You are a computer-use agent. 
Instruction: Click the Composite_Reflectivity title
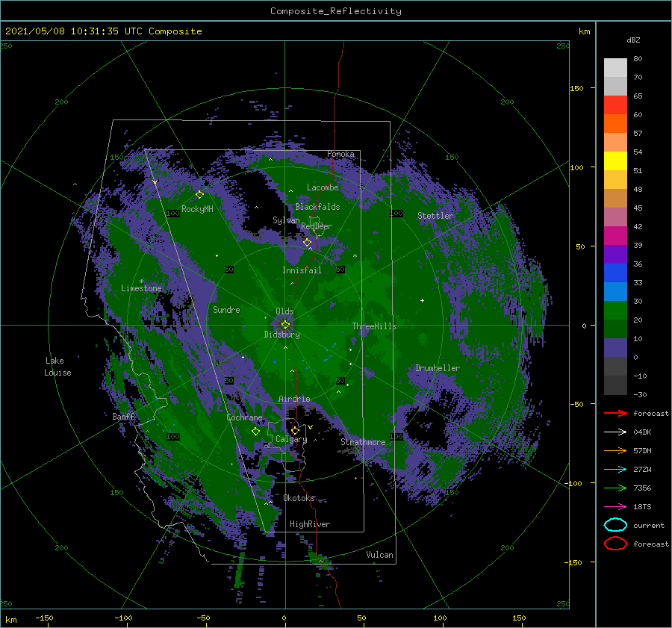coord(336,11)
